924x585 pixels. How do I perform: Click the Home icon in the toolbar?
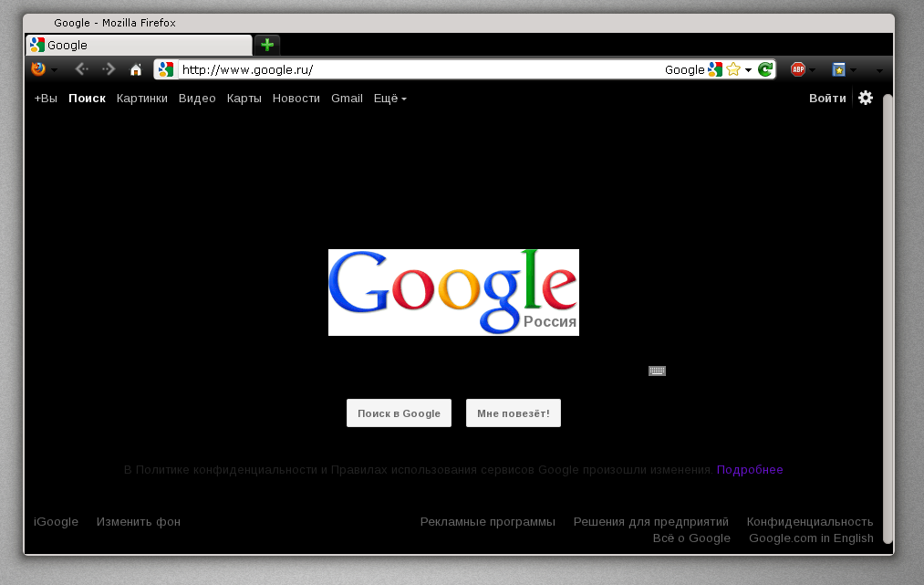tap(136, 69)
